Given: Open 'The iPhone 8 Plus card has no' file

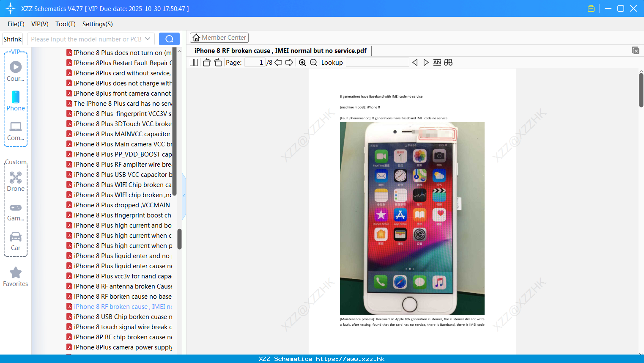Looking at the screenshot, I should pos(119,104).
